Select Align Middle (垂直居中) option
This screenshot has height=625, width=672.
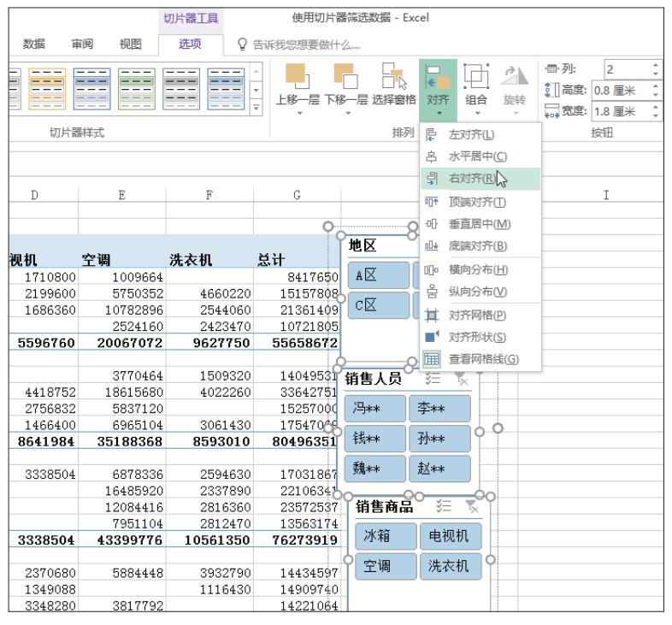pyautogui.click(x=480, y=224)
